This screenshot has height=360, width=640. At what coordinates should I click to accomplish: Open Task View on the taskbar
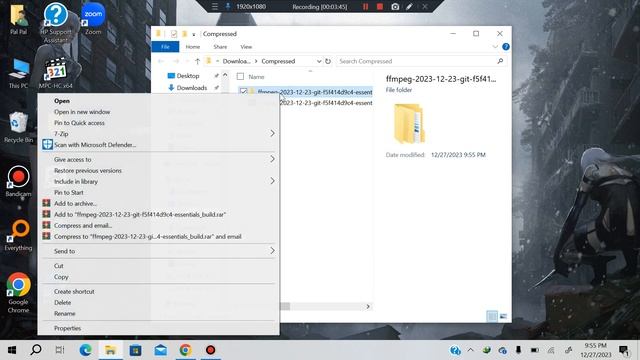click(x=60, y=350)
